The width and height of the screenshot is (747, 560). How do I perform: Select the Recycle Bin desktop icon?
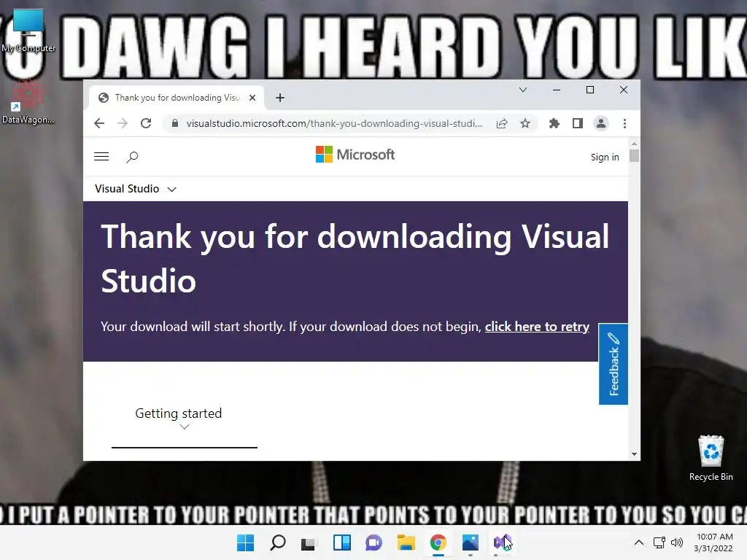pos(711,458)
